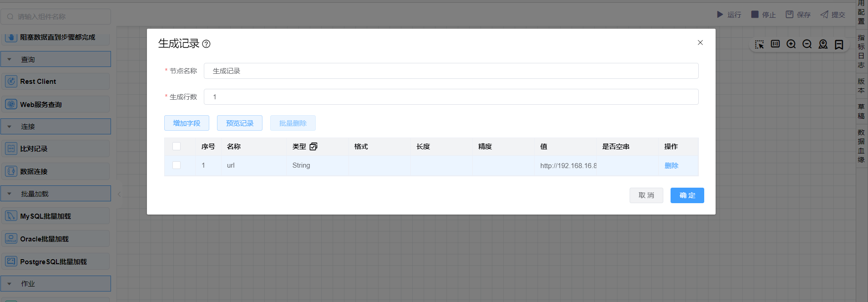Select the 数据连接 component

56,171
